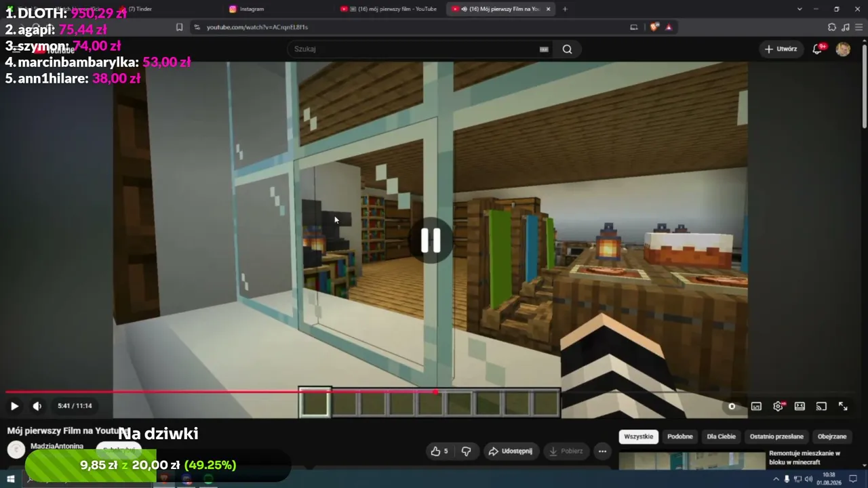The width and height of the screenshot is (868, 488).
Task: Open the Remontuję mieszkanie recommended video thumbnail
Action: point(692,460)
